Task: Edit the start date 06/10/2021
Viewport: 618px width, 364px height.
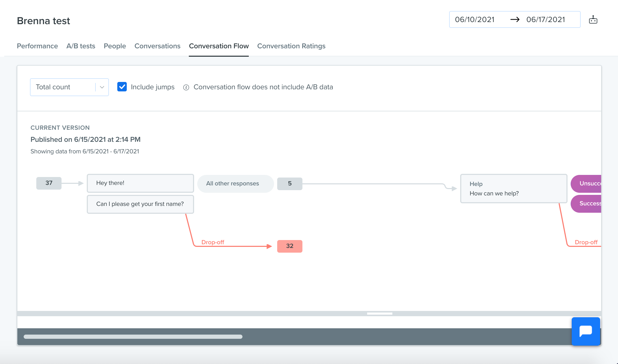Action: (475, 19)
